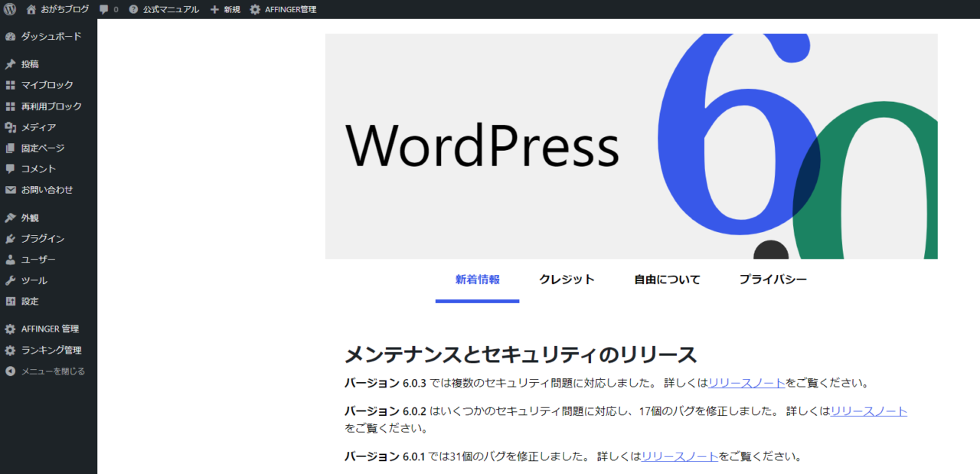This screenshot has height=474, width=980.
Task: Open お問い合わせ in the sidebar
Action: point(48,190)
